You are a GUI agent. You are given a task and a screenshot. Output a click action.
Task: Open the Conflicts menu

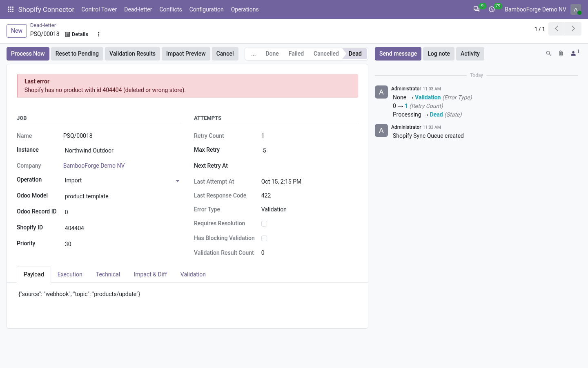tap(170, 9)
